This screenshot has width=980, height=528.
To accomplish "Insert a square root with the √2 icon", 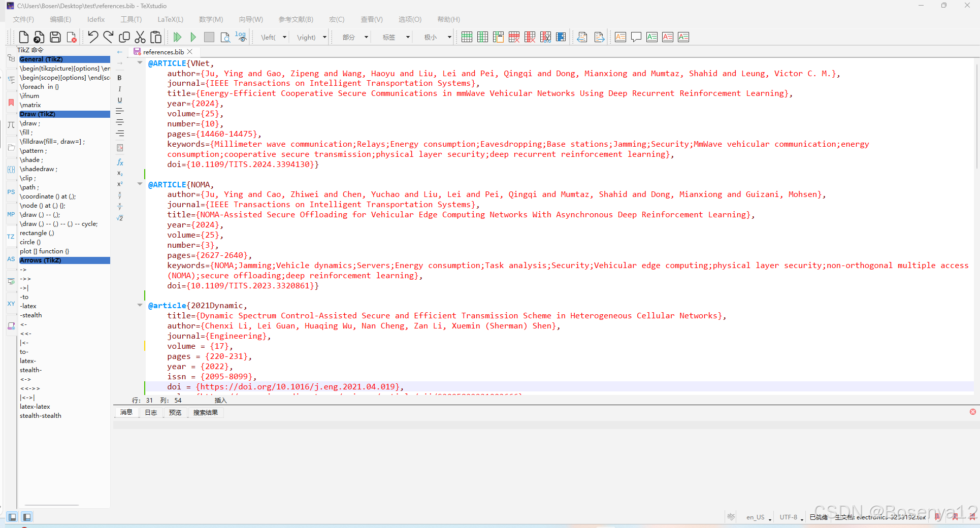I will coord(120,218).
